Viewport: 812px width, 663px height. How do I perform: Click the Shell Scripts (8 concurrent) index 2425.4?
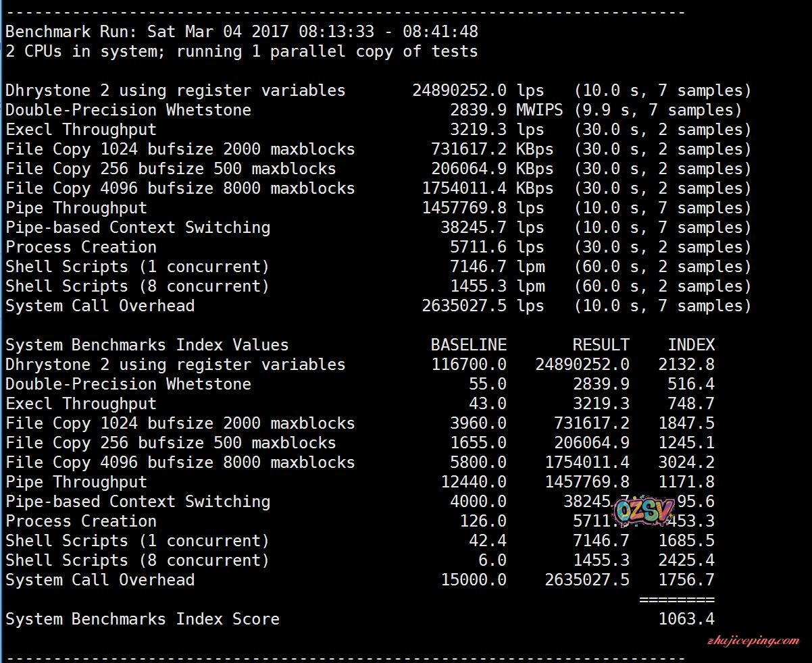686,560
